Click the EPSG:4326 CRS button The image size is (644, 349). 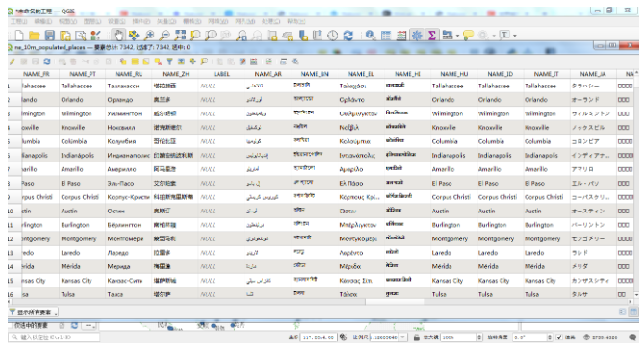pyautogui.click(x=601, y=337)
